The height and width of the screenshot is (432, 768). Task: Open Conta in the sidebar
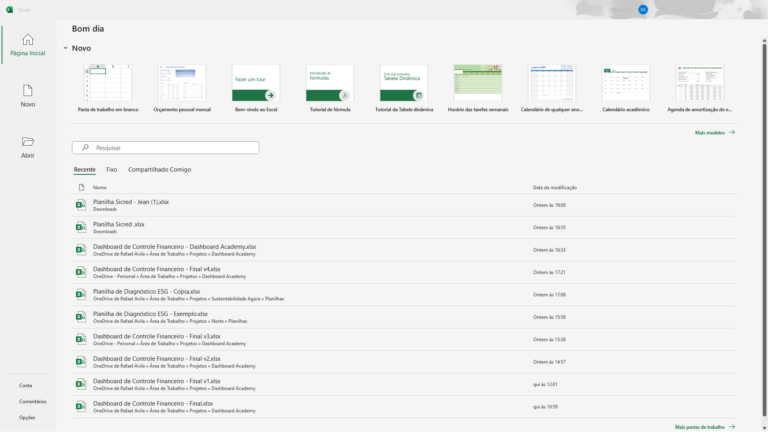(25, 385)
